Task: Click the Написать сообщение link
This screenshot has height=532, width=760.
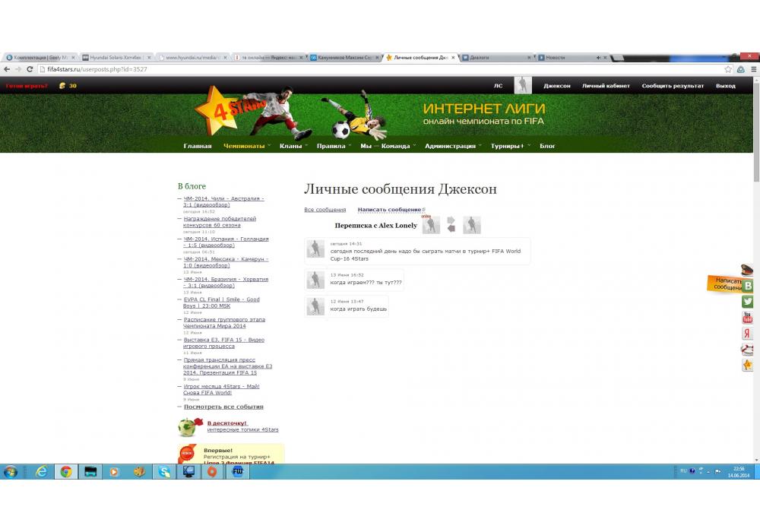Action: [x=389, y=210]
